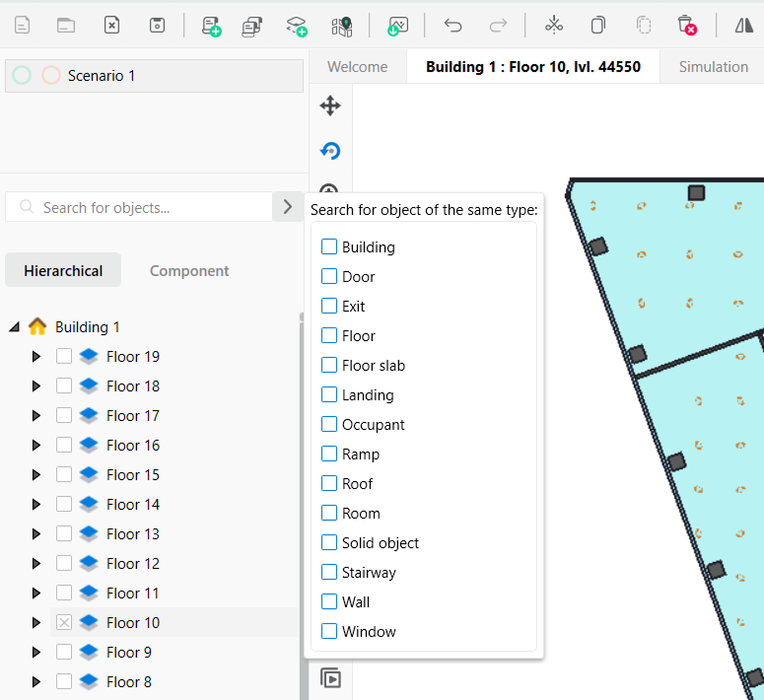Click the Add scenario toolbar icon

click(212, 26)
